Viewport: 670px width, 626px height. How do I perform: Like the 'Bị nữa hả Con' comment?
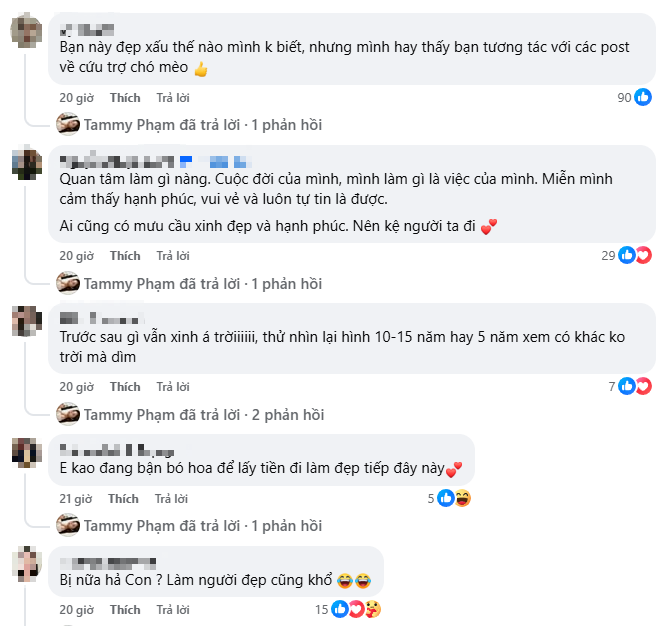(x=125, y=609)
